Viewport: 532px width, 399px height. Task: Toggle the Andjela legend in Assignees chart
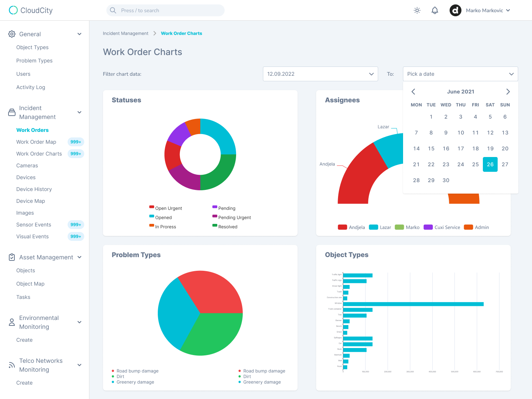351,227
